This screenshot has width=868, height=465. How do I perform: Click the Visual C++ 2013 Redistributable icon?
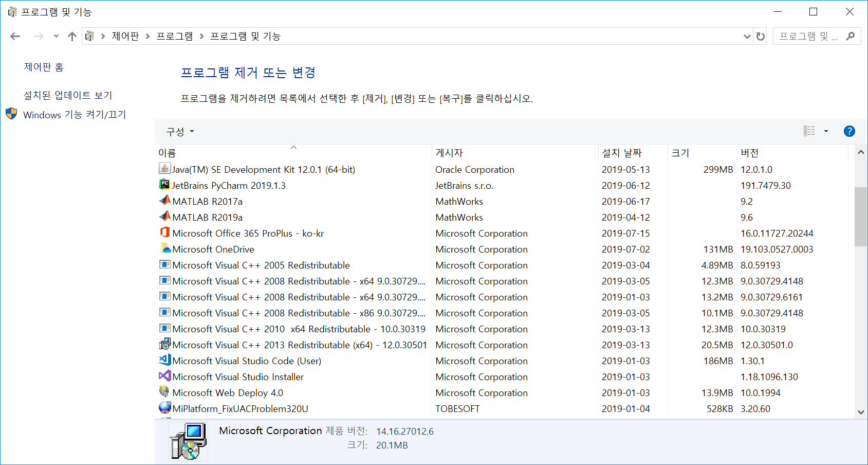click(x=164, y=344)
